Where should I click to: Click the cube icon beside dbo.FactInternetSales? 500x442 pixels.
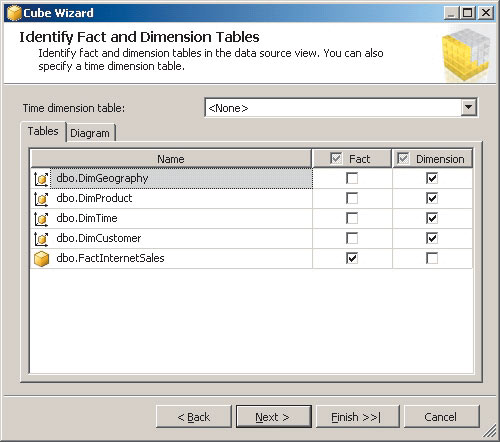[x=41, y=259]
